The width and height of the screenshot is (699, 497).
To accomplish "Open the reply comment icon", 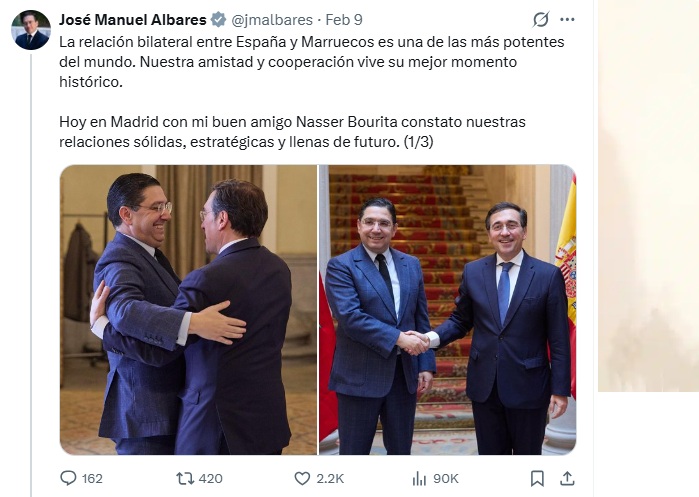I will point(68,478).
